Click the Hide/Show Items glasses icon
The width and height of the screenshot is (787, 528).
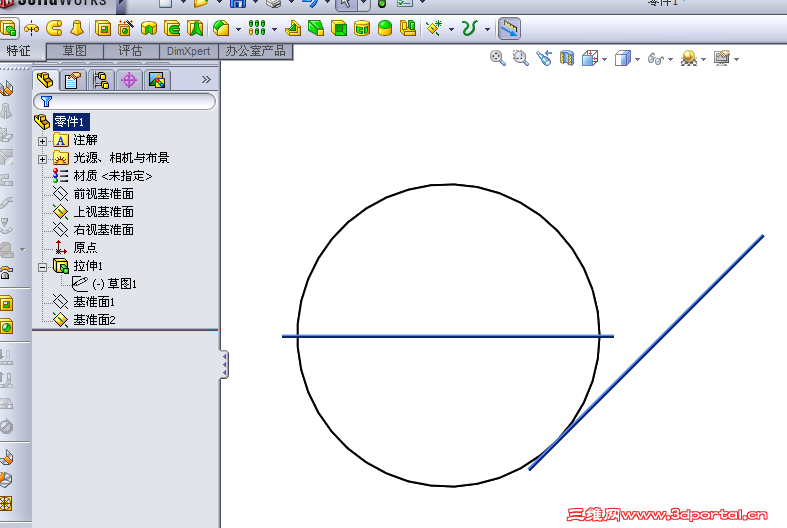point(655,58)
